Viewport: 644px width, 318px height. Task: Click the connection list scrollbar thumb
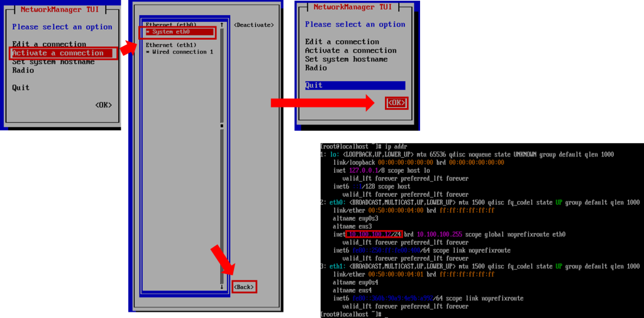pyautogui.click(x=222, y=126)
